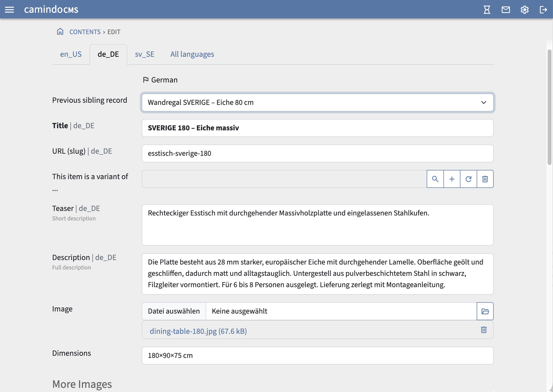The height and width of the screenshot is (392, 553).
Task: Go to home via house icon
Action: (60, 32)
